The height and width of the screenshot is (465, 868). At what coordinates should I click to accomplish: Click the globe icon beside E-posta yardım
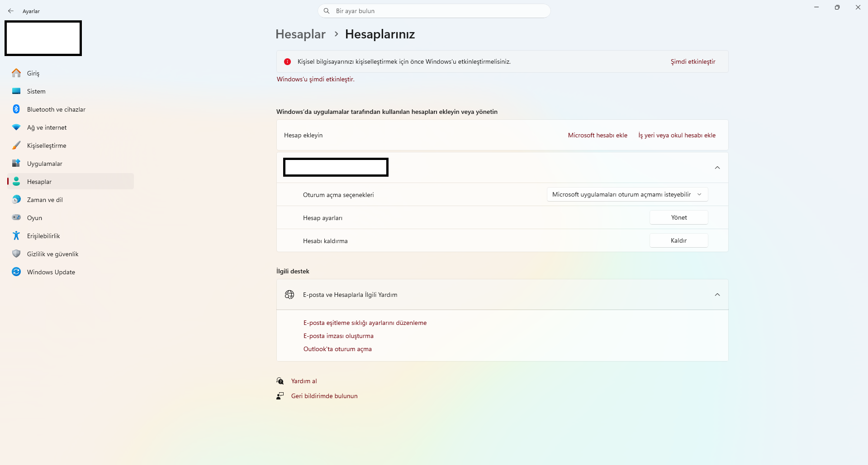coord(289,295)
